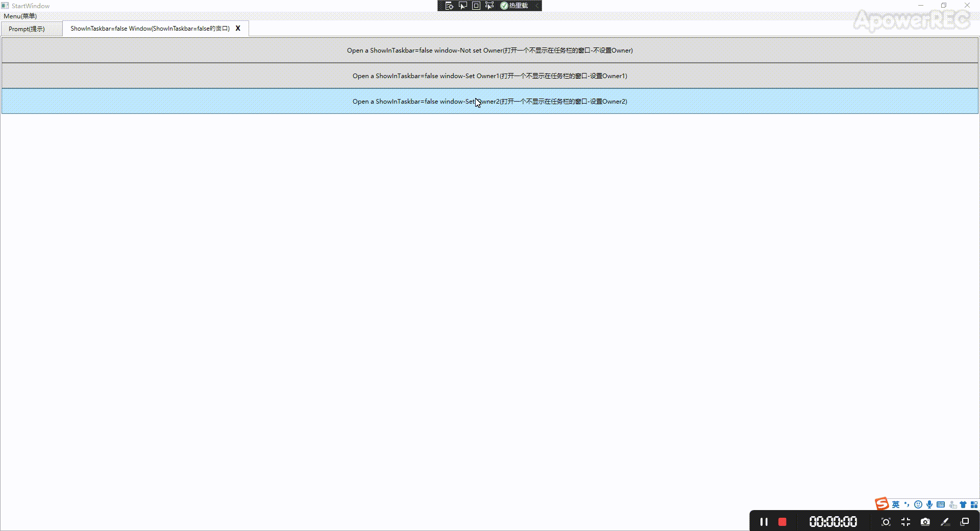Switch to the Prompt(提示) tab
This screenshot has width=980, height=531.
(x=32, y=29)
